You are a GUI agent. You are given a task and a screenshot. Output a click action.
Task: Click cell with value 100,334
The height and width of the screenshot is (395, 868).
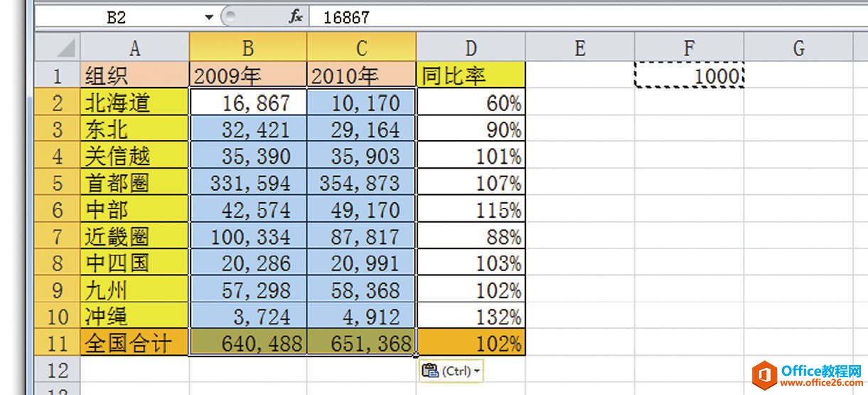[x=248, y=236]
